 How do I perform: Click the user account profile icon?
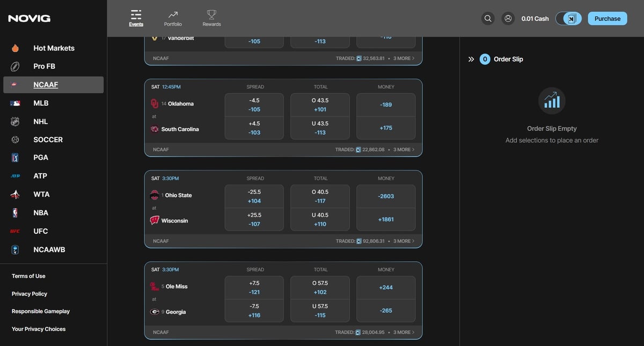point(508,18)
